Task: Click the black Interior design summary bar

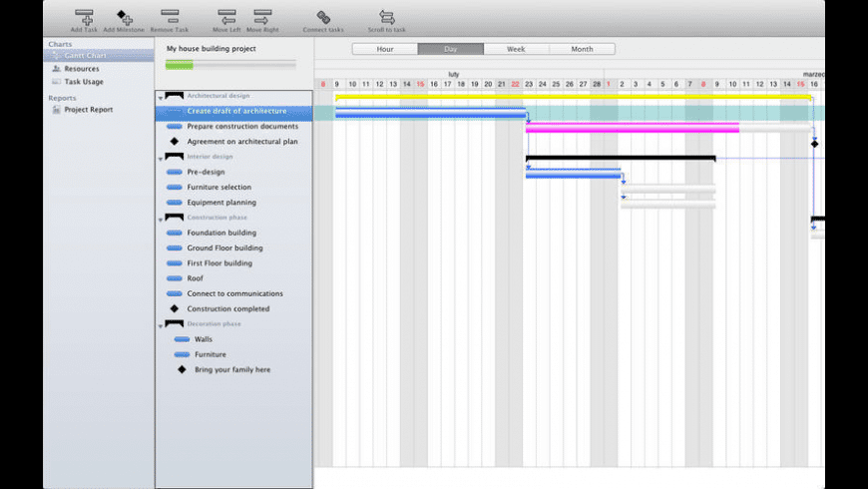Action: (621, 159)
